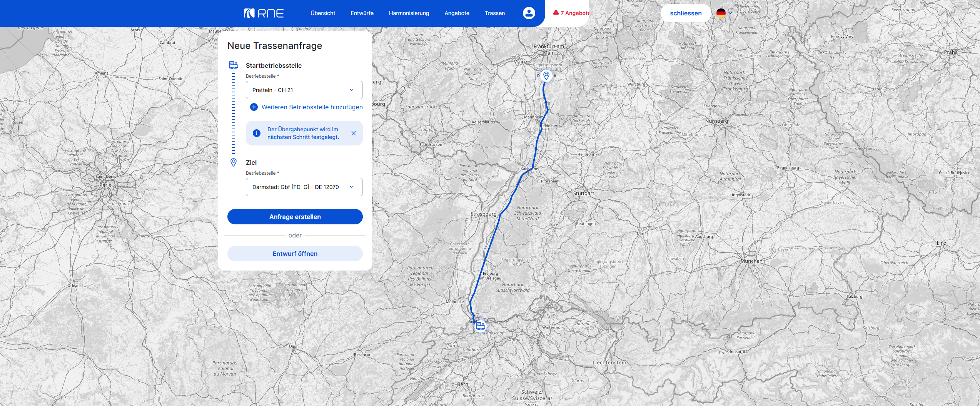The height and width of the screenshot is (406, 980).
Task: Dismiss the Übergabepunkt info banner
Action: click(x=353, y=133)
